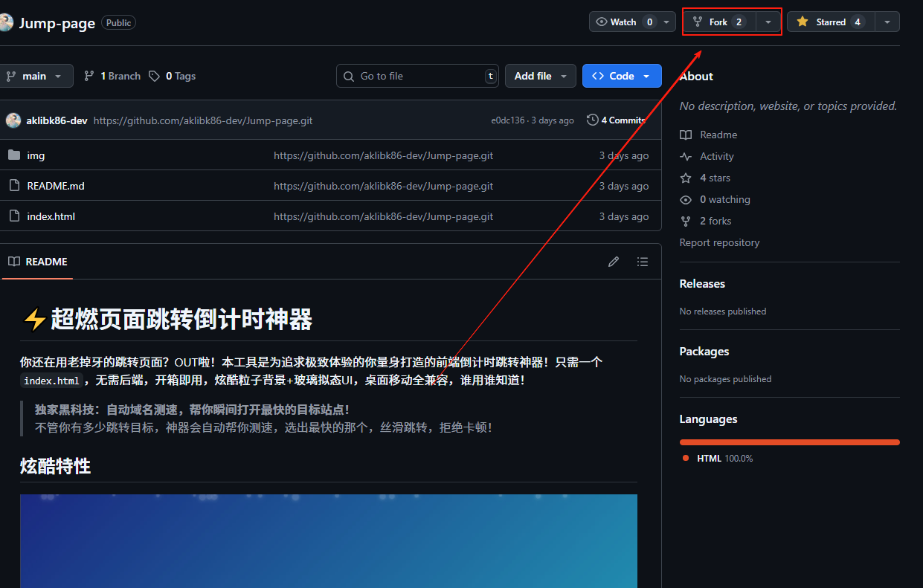This screenshot has width=923, height=588.
Task: Open the 2 forks link
Action: [705, 221]
